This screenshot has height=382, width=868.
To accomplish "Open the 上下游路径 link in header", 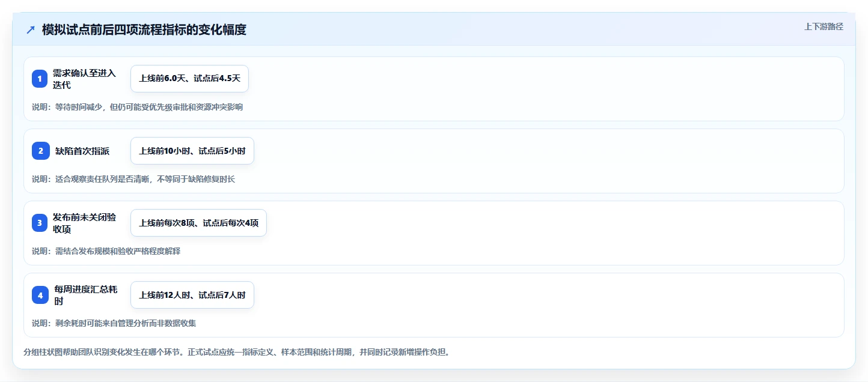I will click(x=824, y=26).
